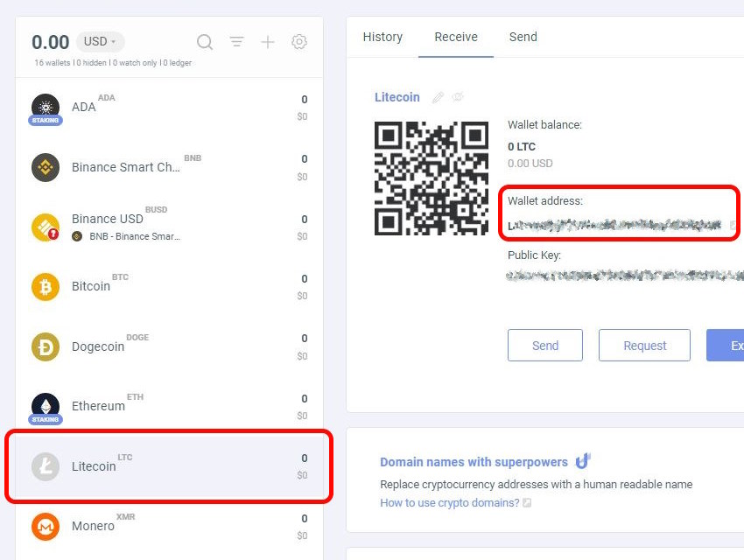Screen dimensions: 744x560
Task: Open wallet settings gear icon
Action: 299,42
